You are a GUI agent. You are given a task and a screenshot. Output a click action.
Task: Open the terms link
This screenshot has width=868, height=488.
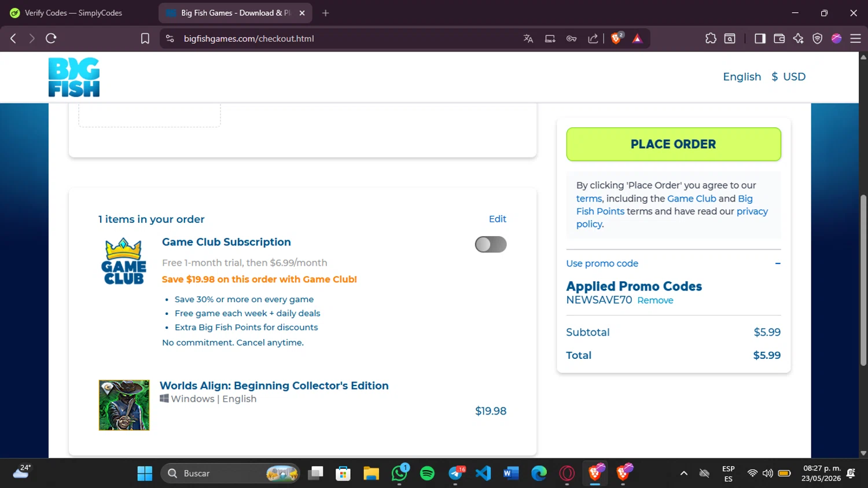click(x=589, y=199)
